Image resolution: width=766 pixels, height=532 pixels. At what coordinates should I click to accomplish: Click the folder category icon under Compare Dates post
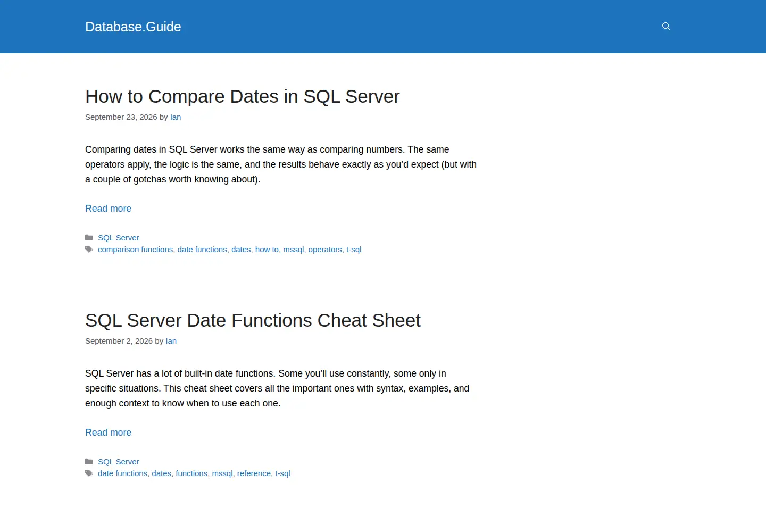coord(89,238)
